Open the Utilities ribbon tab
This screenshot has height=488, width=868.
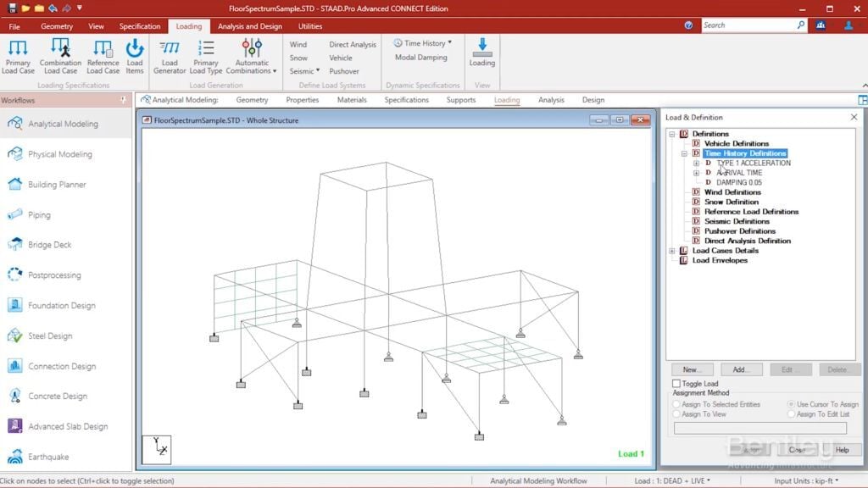310,26
